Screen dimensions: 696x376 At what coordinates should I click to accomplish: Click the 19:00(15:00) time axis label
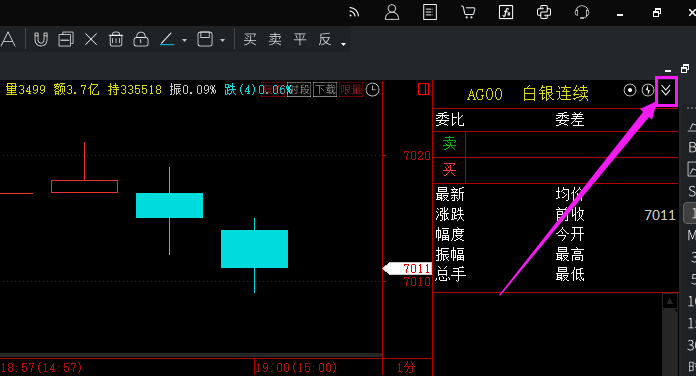pos(296,368)
